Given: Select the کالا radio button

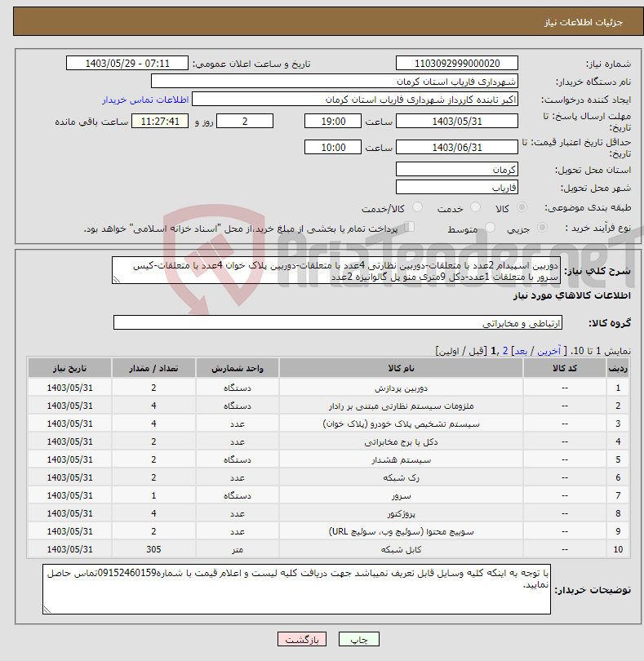Looking at the screenshot, I should (x=522, y=207).
